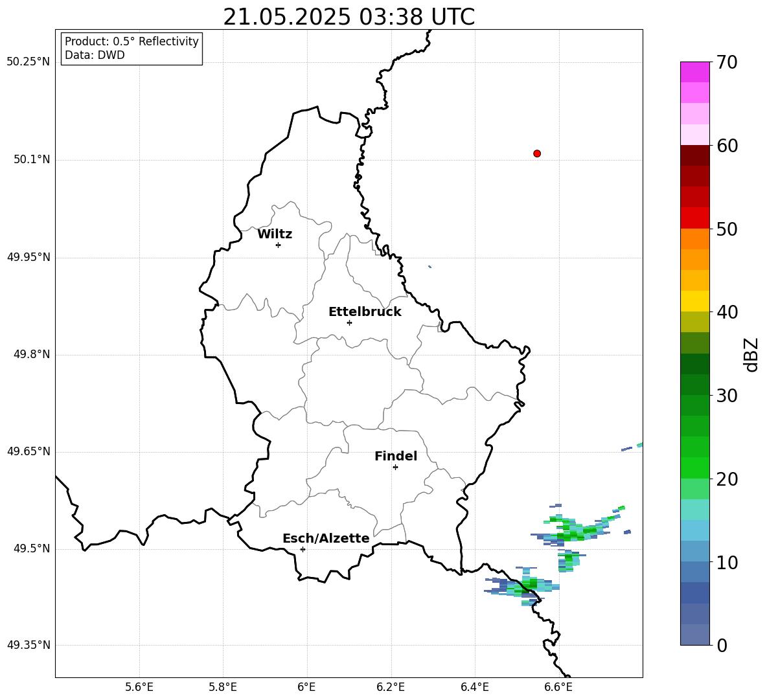Click the 6.6°E longitude label
Screen dimensions: 767x700
point(558,687)
